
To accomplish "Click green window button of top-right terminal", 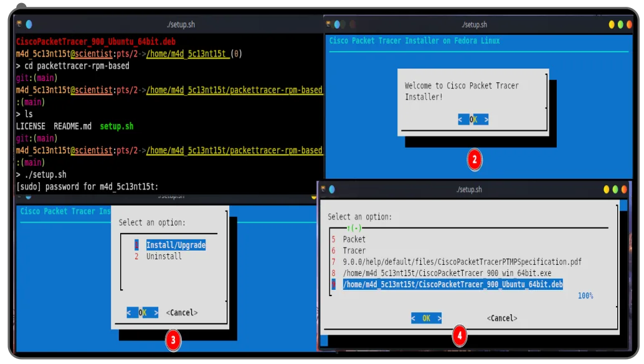I will (x=620, y=25).
